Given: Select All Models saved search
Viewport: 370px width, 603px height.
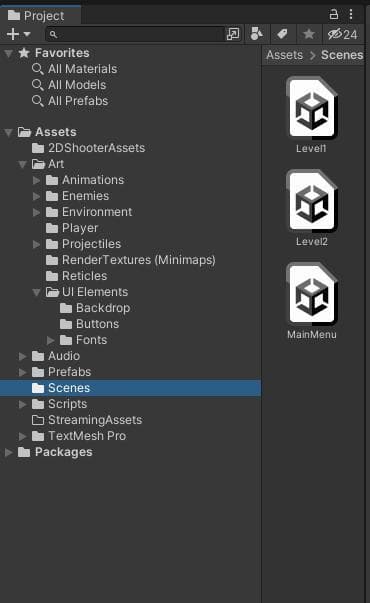Looking at the screenshot, I should (77, 85).
